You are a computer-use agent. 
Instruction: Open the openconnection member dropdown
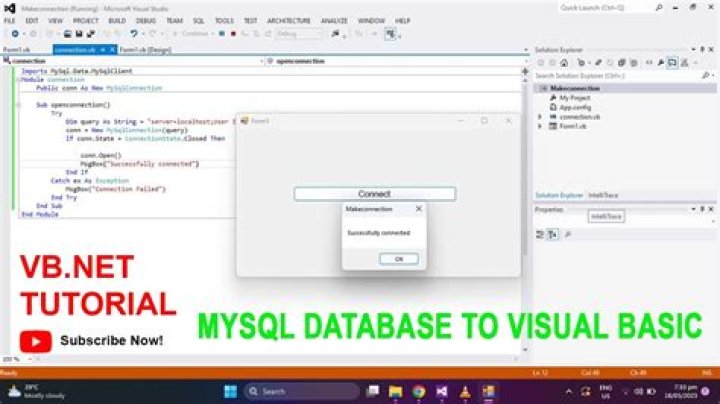tap(525, 61)
